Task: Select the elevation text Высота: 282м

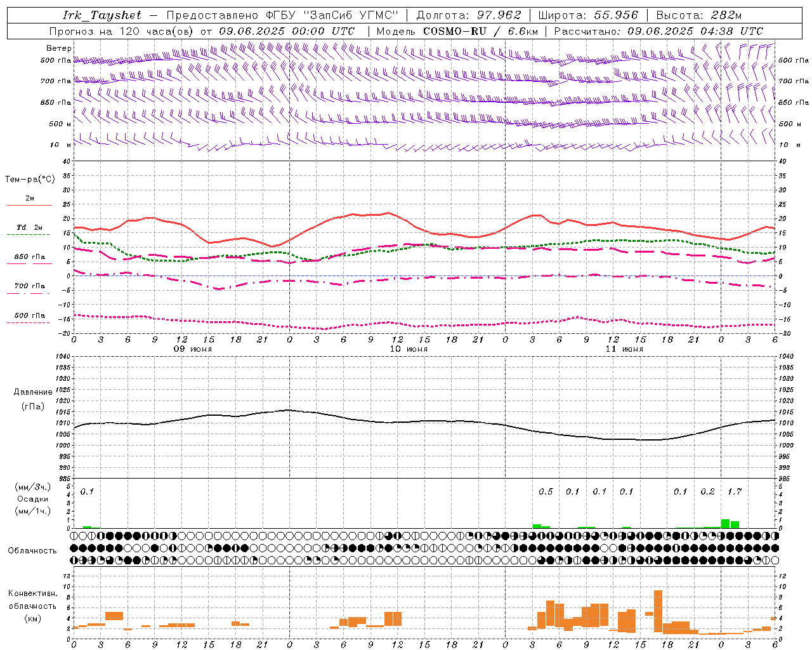Action: coord(699,15)
